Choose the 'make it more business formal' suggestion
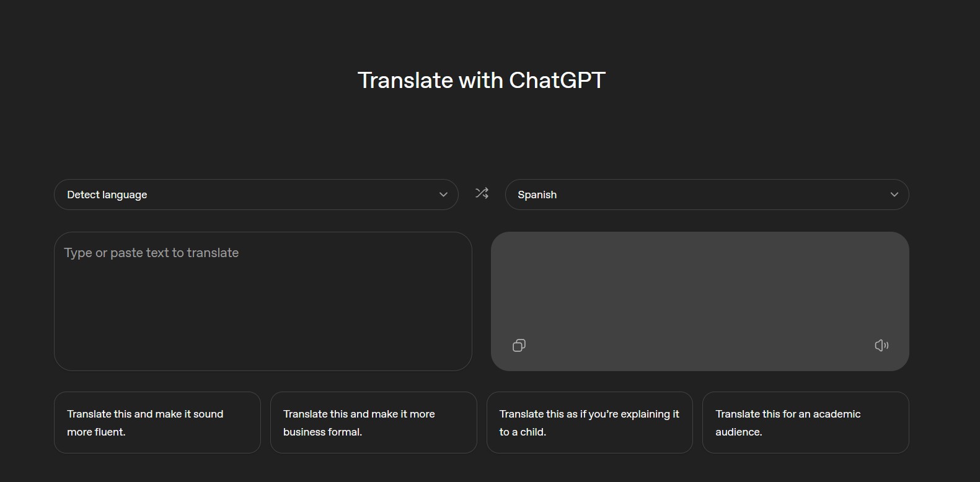This screenshot has height=482, width=980. point(374,423)
